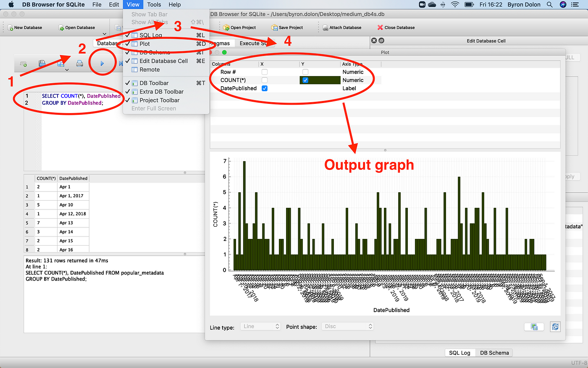Open the Help menu
Image resolution: width=588 pixels, height=368 pixels.
point(175,5)
